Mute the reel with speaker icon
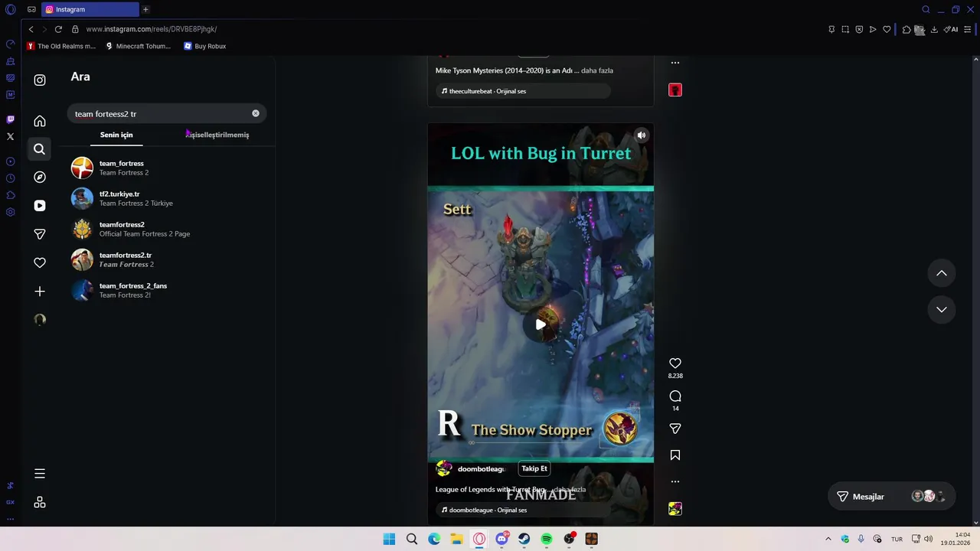The height and width of the screenshot is (551, 980). click(642, 135)
